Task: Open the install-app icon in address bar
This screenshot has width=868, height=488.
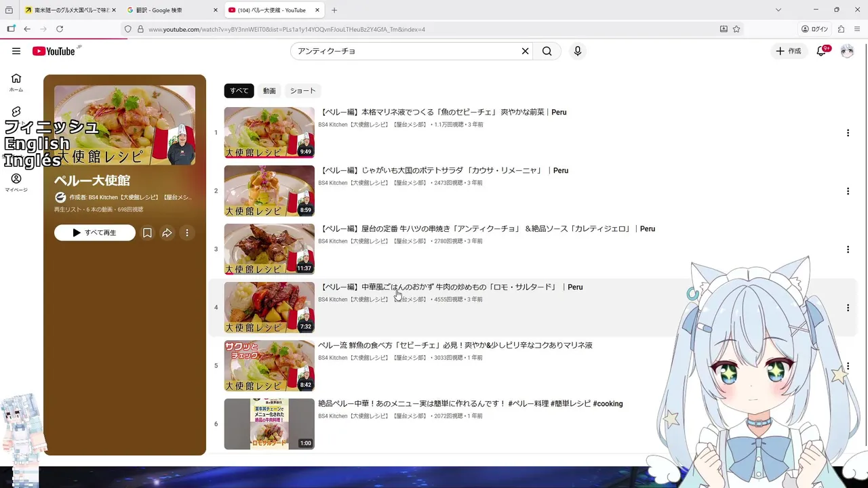Action: pyautogui.click(x=724, y=29)
